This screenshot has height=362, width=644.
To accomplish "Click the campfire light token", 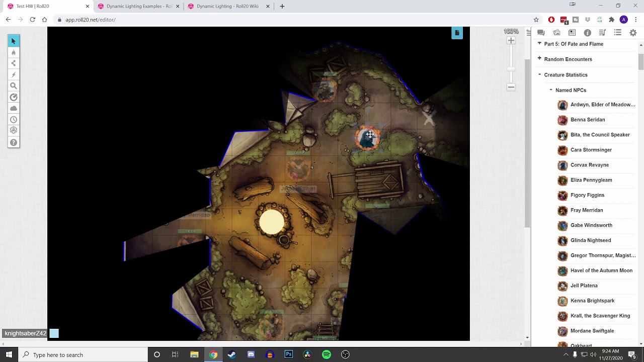I will (x=272, y=222).
